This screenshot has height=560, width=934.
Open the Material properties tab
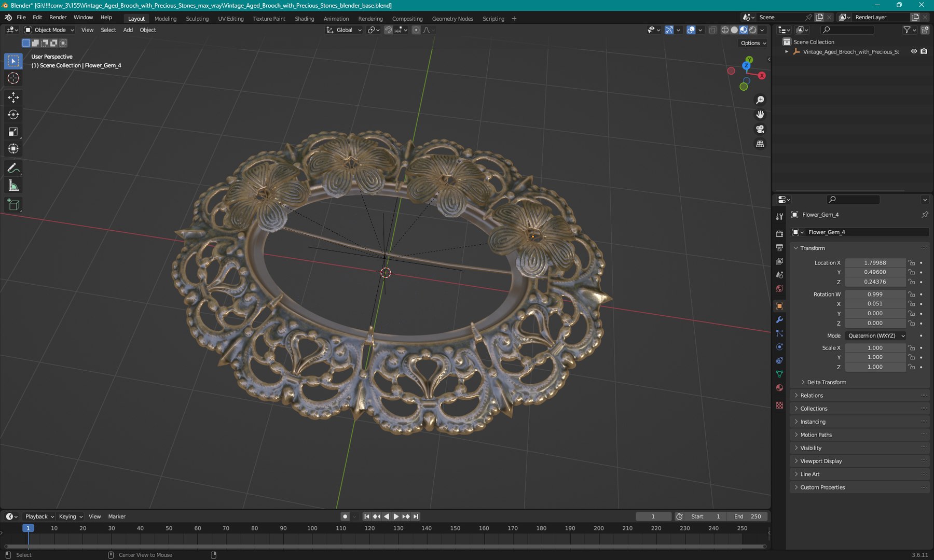(x=779, y=388)
